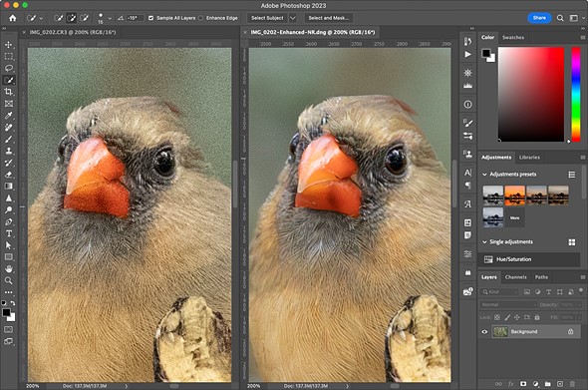This screenshot has height=390, width=588.
Task: Activate the IMG_0202.CR3 document tab
Action: coord(73,32)
